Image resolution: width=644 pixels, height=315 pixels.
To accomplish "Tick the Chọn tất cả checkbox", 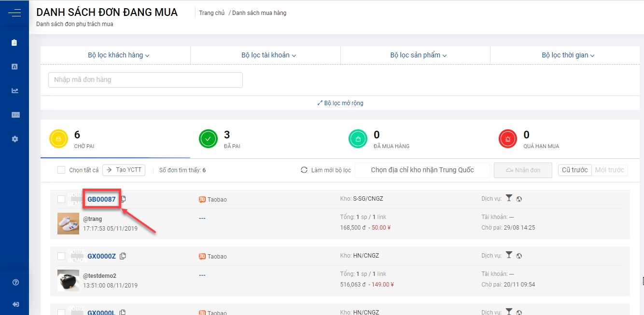I will coord(61,170).
